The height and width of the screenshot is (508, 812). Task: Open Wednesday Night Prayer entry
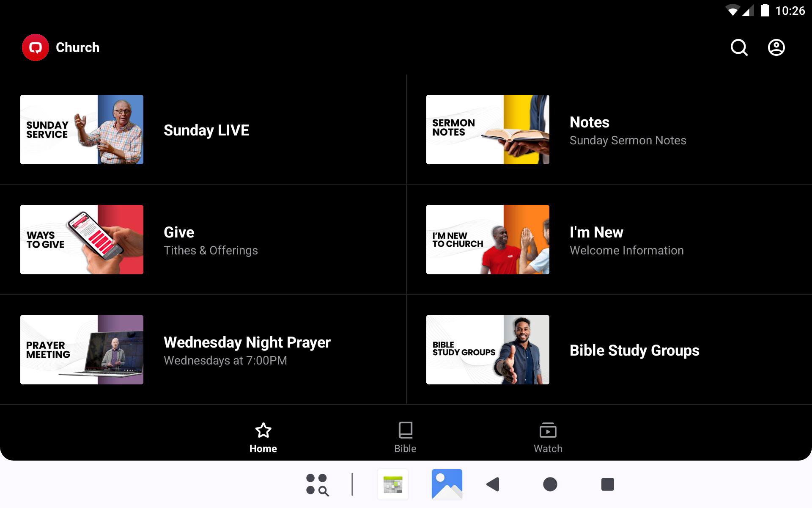click(x=247, y=350)
